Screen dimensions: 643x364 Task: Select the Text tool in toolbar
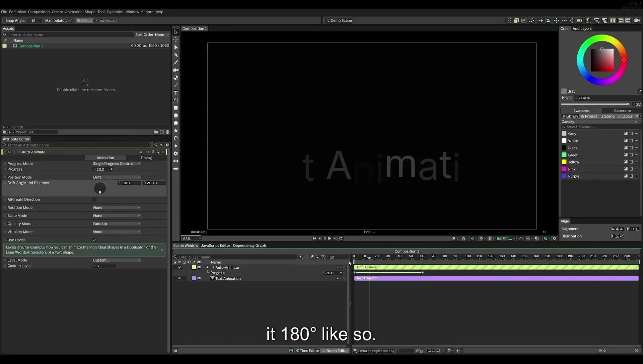pos(176,93)
